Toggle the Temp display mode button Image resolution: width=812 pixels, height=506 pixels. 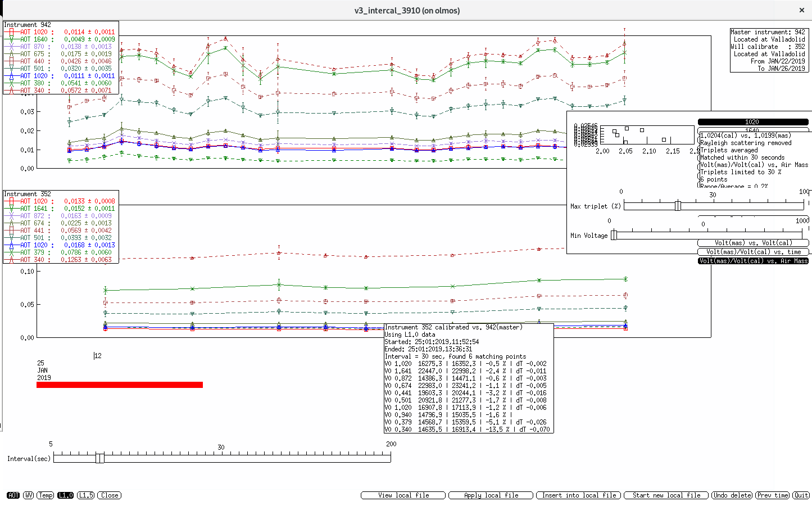(x=46, y=495)
